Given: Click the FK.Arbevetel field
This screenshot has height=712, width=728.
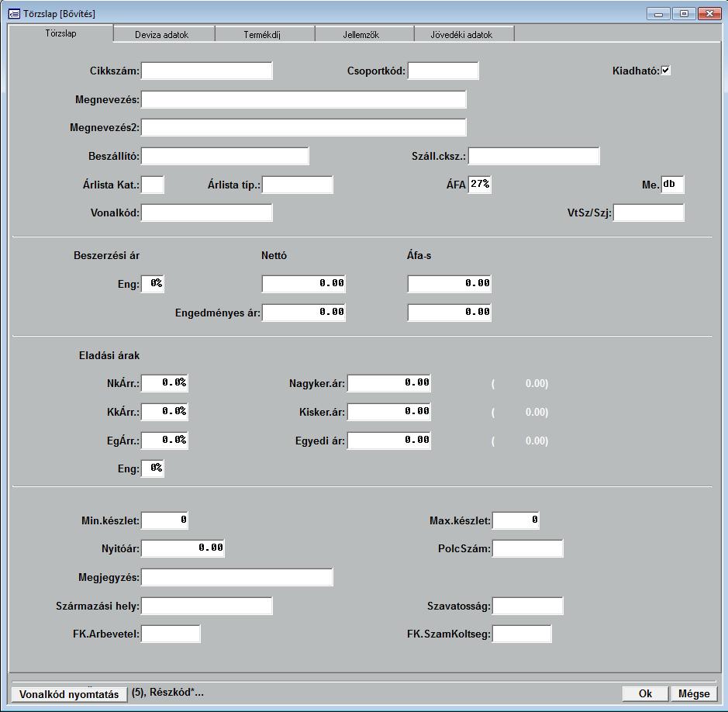Looking at the screenshot, I should coord(171,634).
